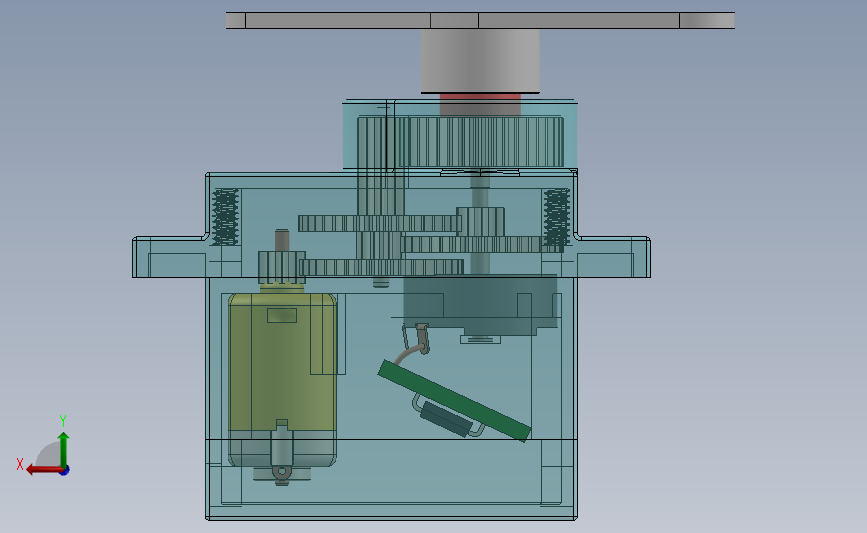Select the bottom cover of the servo case
The image size is (867, 533).
pos(391,480)
